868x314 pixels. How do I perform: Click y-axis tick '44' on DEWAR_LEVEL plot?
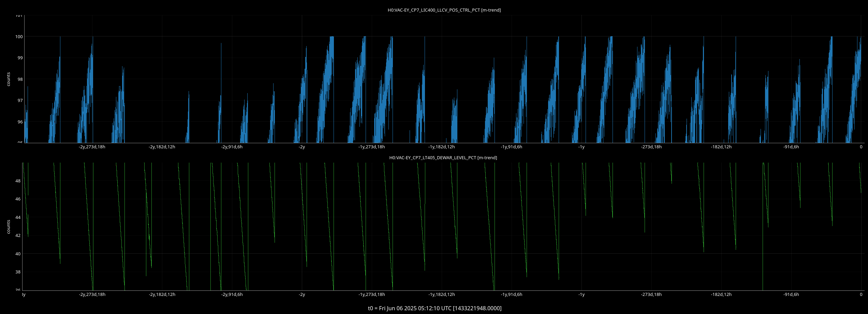pyautogui.click(x=18, y=218)
